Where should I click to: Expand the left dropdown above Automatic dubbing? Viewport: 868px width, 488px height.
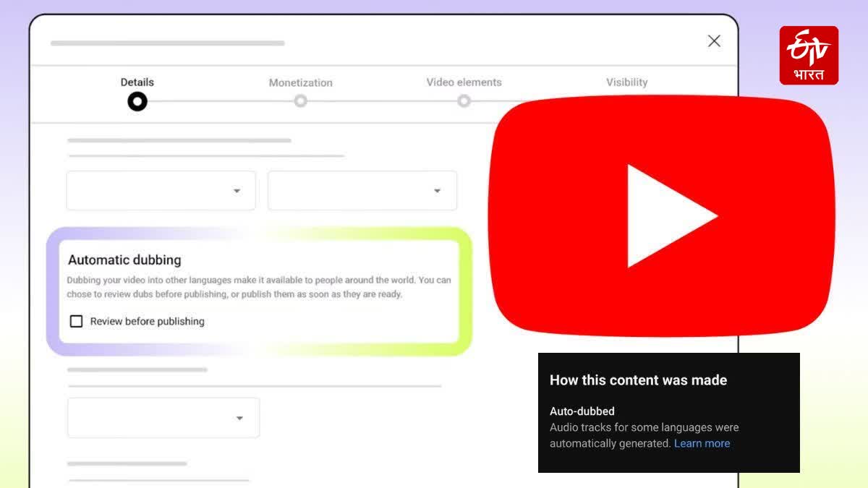click(161, 191)
